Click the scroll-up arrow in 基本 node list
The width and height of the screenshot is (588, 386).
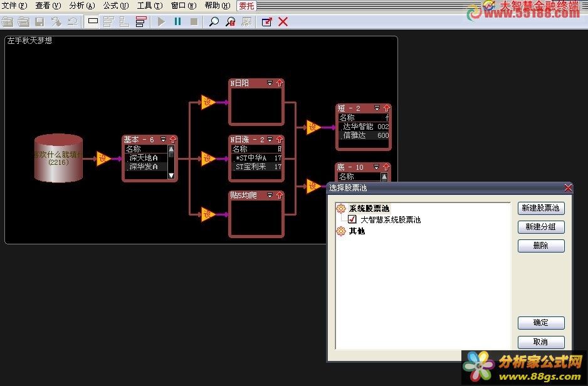pyautogui.click(x=171, y=149)
